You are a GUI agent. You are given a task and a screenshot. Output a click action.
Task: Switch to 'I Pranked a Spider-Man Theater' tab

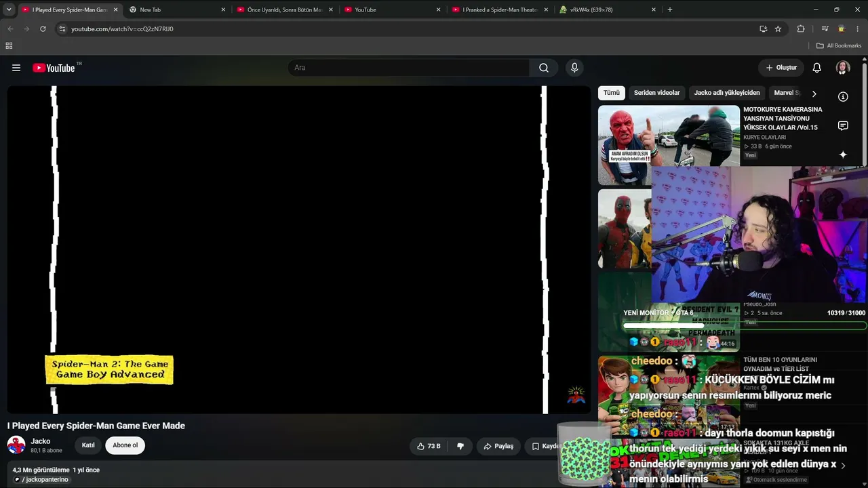[x=500, y=9]
